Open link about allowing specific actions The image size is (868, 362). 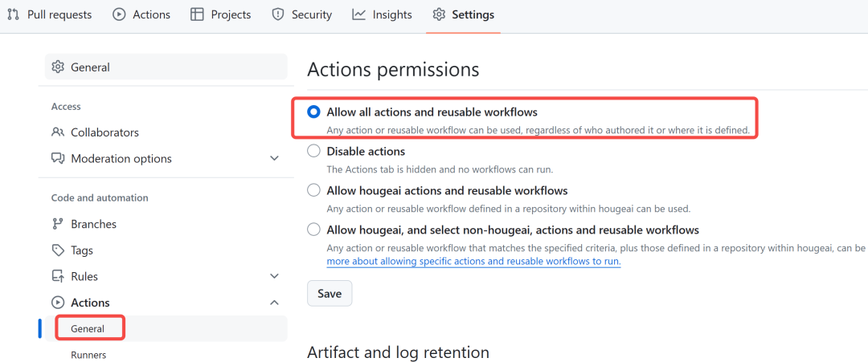[473, 262]
